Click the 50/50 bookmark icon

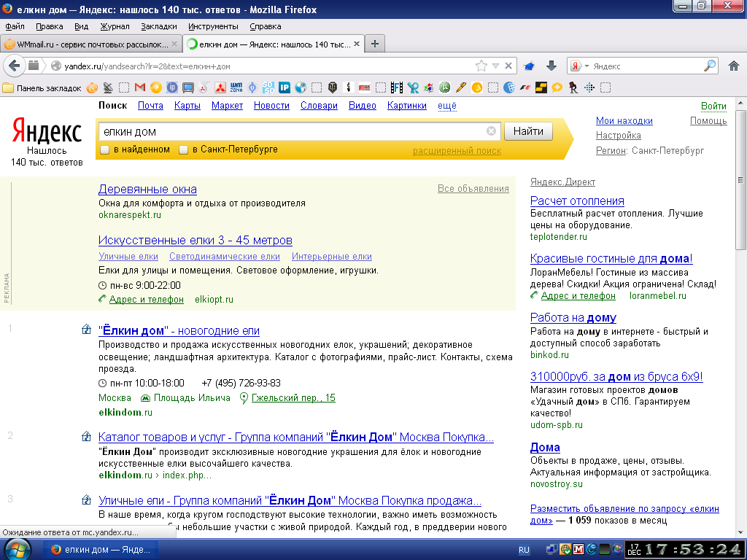click(268, 87)
